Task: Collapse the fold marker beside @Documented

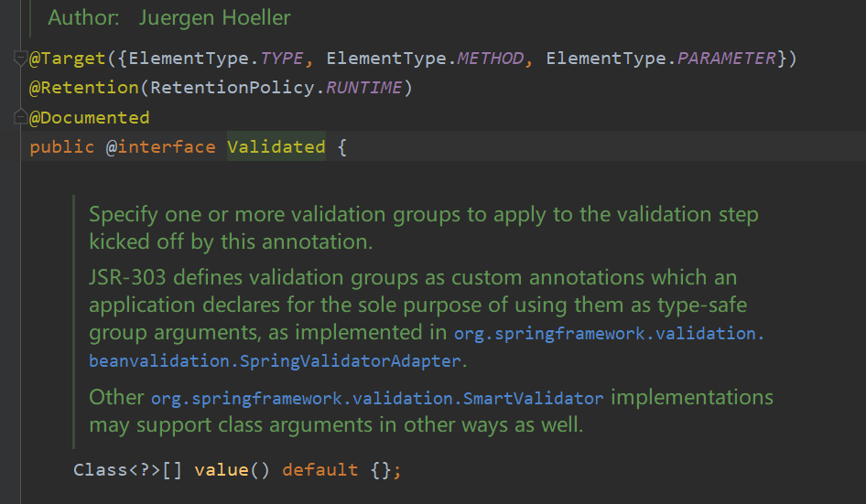Action: click(20, 117)
